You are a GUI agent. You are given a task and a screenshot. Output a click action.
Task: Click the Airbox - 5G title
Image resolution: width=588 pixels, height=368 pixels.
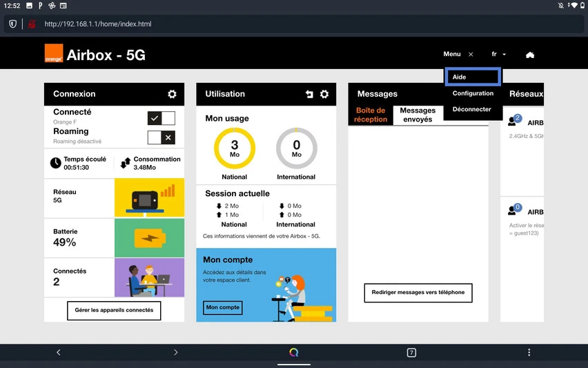click(x=106, y=55)
